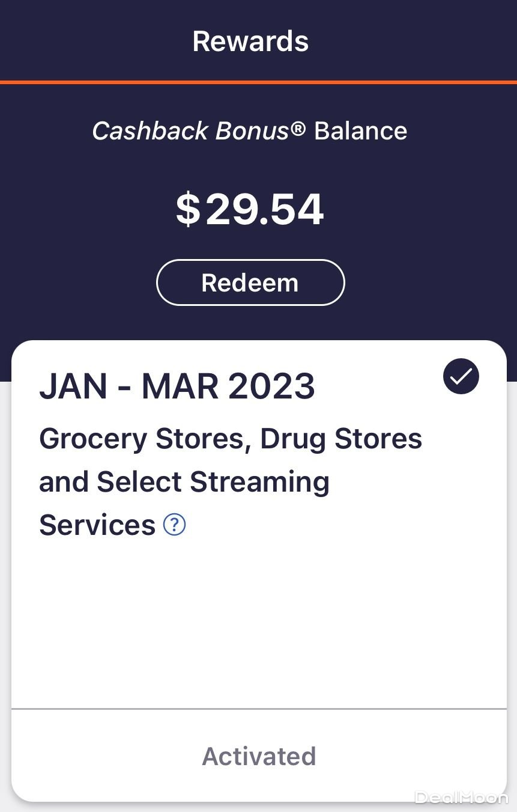The height and width of the screenshot is (812, 517).
Task: Click the DealMoon watermark logo
Action: click(x=461, y=798)
